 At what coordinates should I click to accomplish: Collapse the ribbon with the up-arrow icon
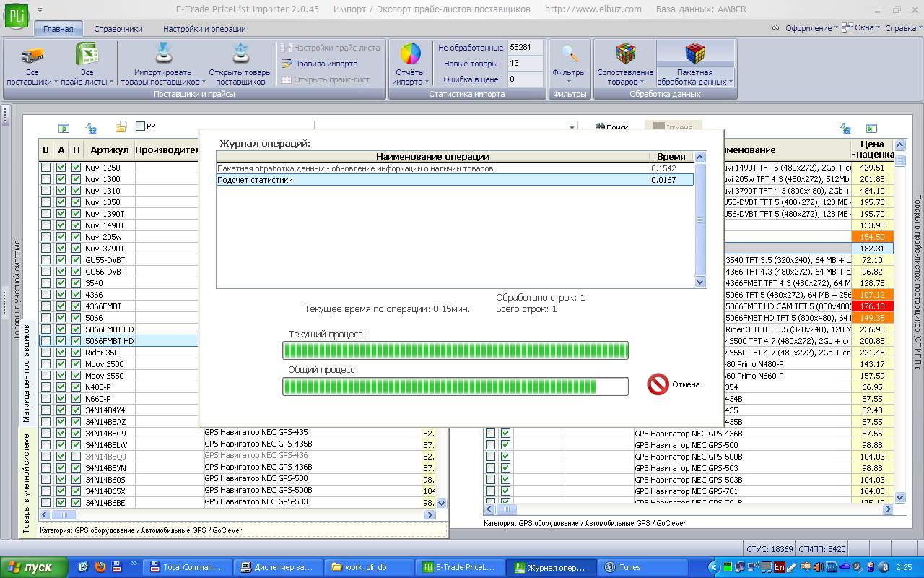click(775, 28)
